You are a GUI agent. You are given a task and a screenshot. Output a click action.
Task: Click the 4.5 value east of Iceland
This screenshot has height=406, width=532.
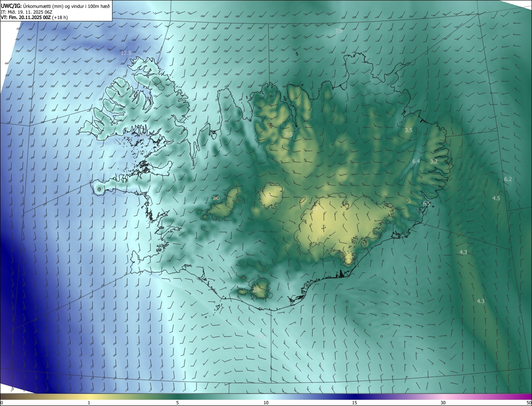point(496,198)
